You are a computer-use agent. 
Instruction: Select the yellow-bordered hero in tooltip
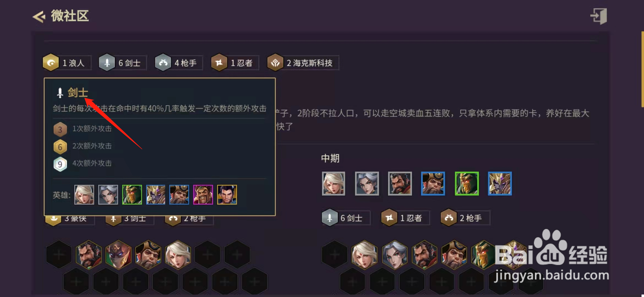click(x=227, y=195)
